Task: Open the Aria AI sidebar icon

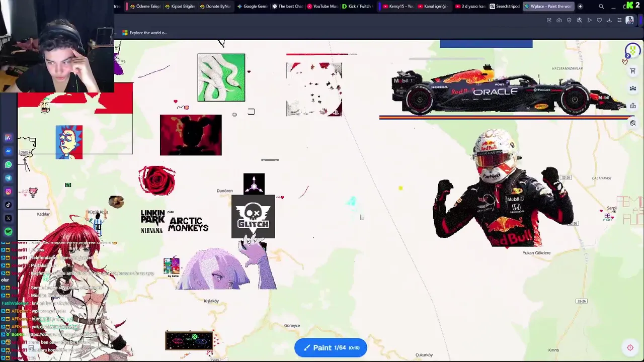Action: (8, 137)
